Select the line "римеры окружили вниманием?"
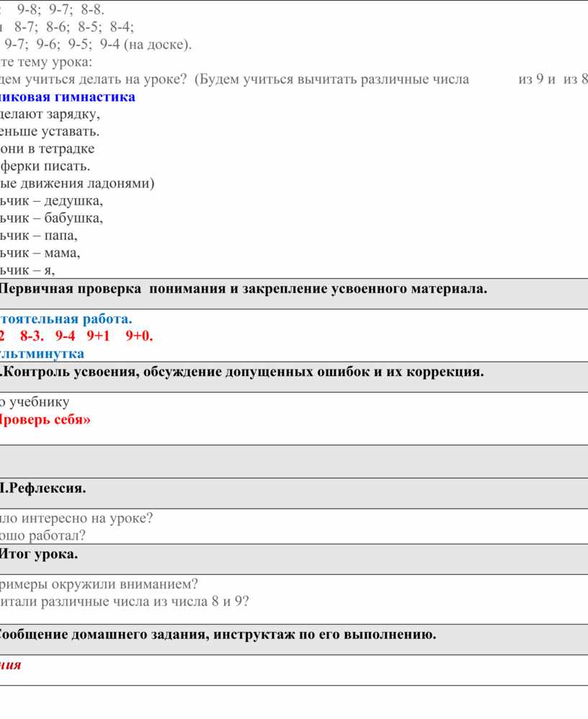588x719 pixels. [x=99, y=584]
